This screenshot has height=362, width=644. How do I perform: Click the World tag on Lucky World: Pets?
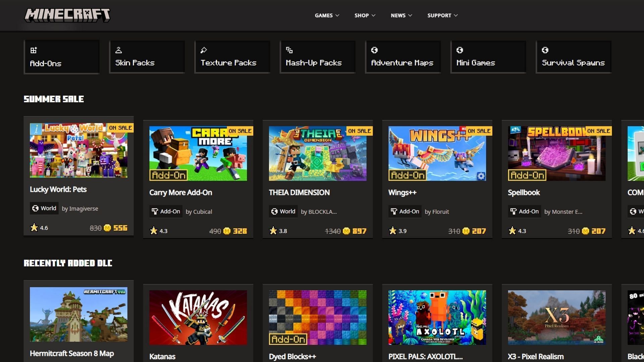pos(44,208)
